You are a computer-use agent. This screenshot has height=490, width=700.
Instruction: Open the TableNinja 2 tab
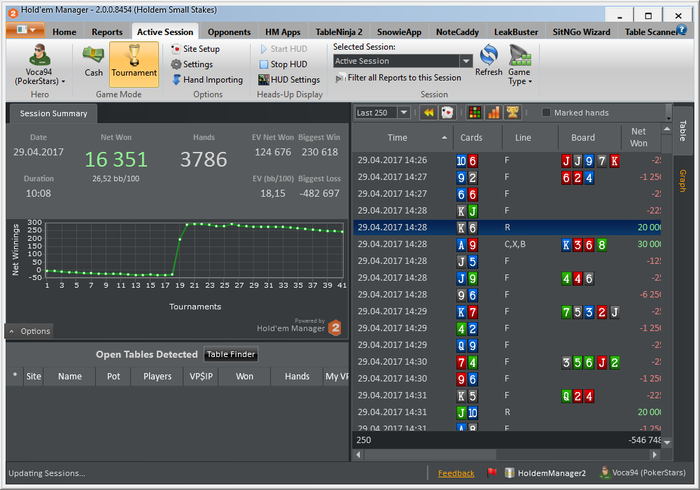pos(339,32)
